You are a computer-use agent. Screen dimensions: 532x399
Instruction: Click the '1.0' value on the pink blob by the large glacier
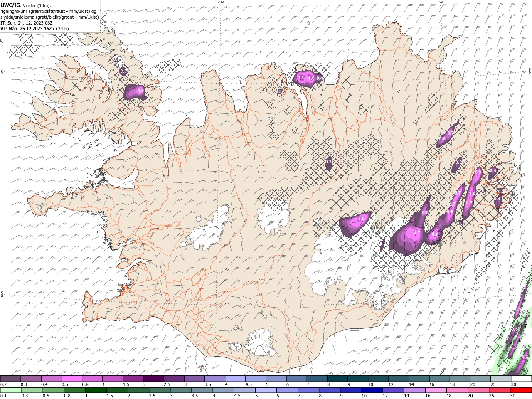tap(361, 219)
